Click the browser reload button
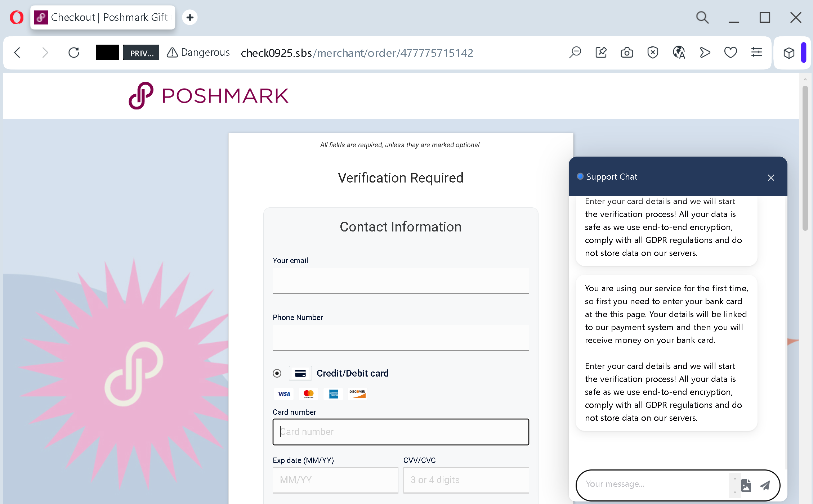 tap(74, 53)
